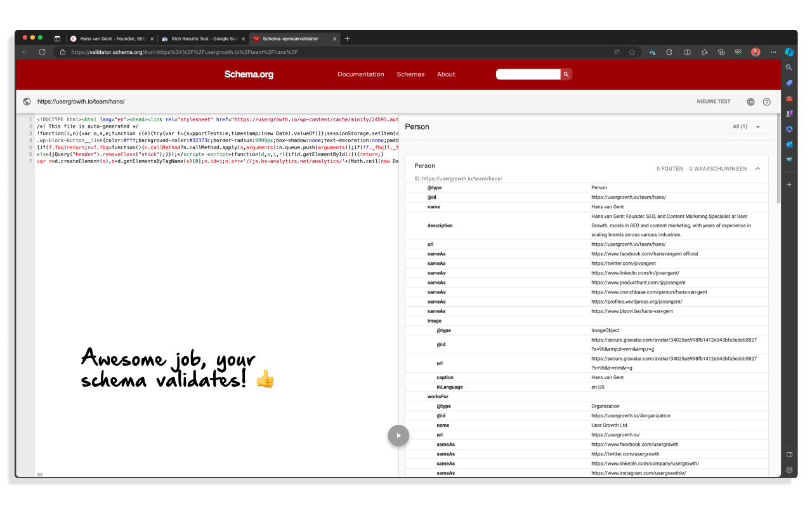Click the globe icon beside the validated URL
Viewport: 812px width, 508px height.
coord(27,102)
